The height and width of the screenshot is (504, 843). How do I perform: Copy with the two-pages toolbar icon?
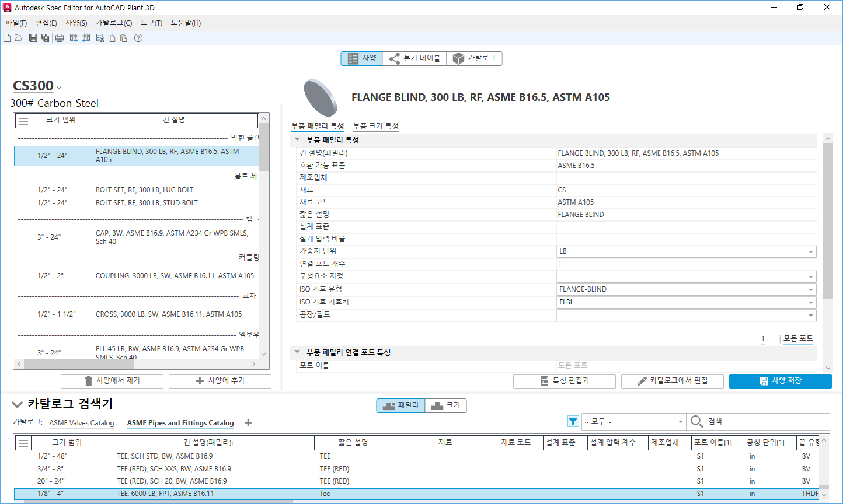[112, 38]
